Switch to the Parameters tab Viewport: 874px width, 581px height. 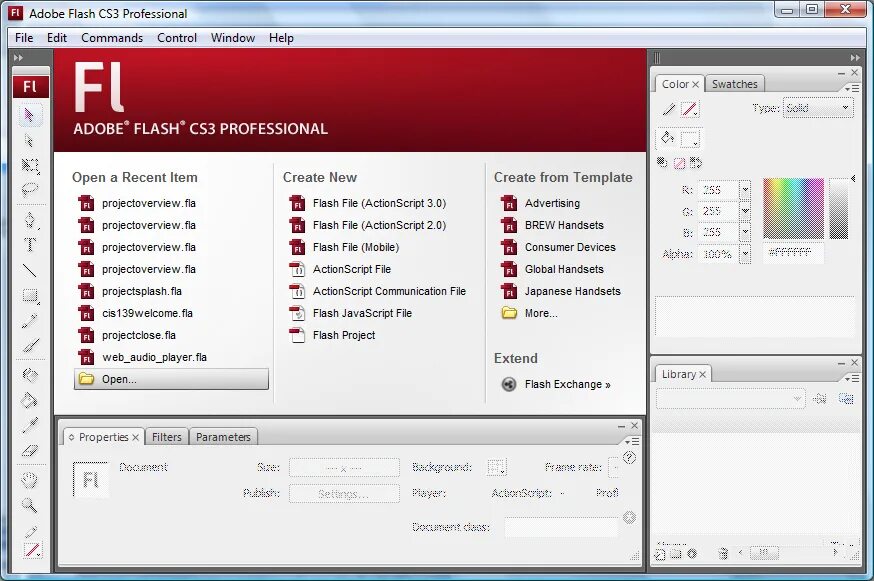point(223,437)
